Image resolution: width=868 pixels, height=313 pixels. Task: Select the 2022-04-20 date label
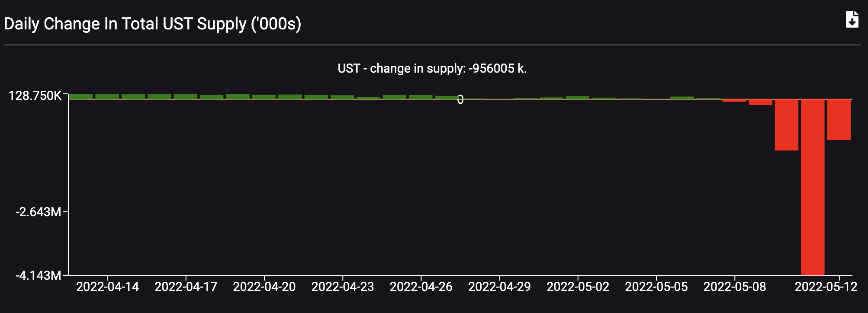click(x=264, y=287)
